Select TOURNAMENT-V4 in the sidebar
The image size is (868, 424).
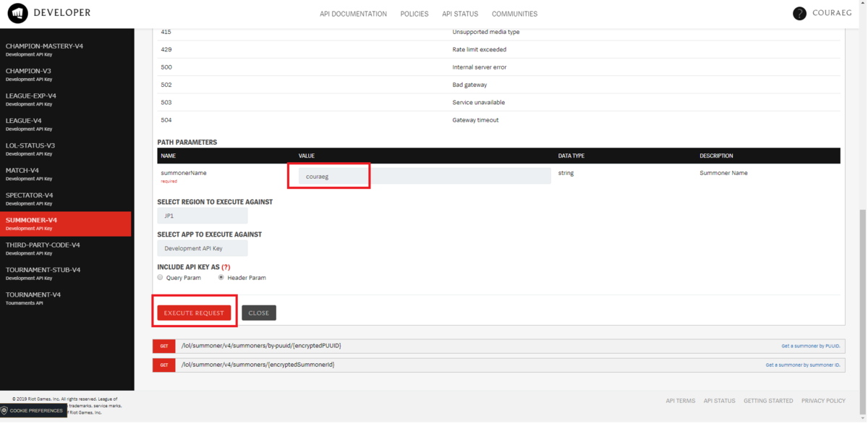pyautogui.click(x=66, y=298)
